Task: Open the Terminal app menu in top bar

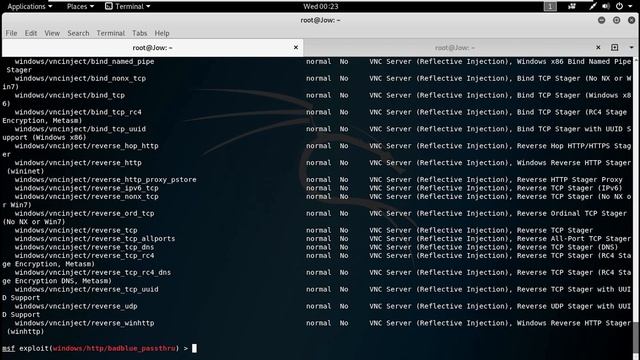Action: click(x=128, y=6)
